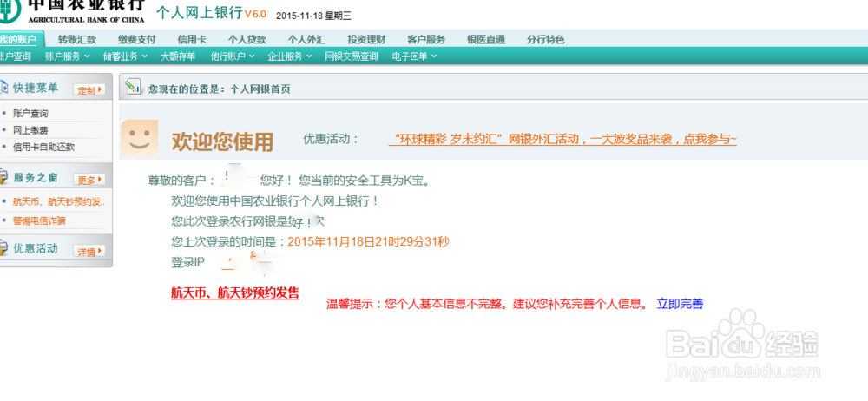Viewport: 868px width, 401px height.
Task: Click the 快捷菜单 panel icon
Action: 3,88
